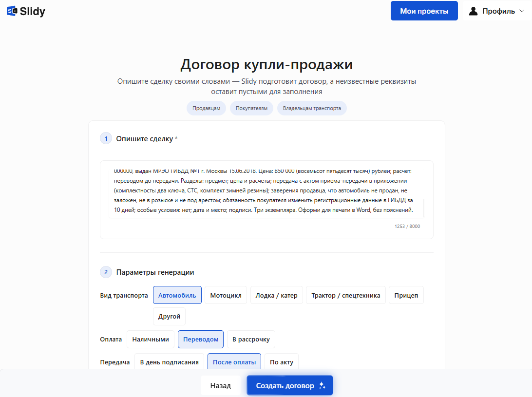Open Мои проекты page

pos(424,11)
